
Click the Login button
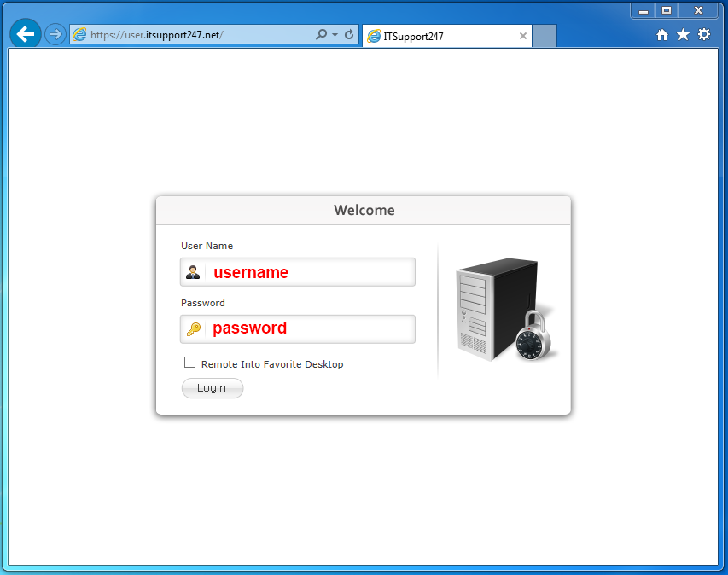pos(213,388)
